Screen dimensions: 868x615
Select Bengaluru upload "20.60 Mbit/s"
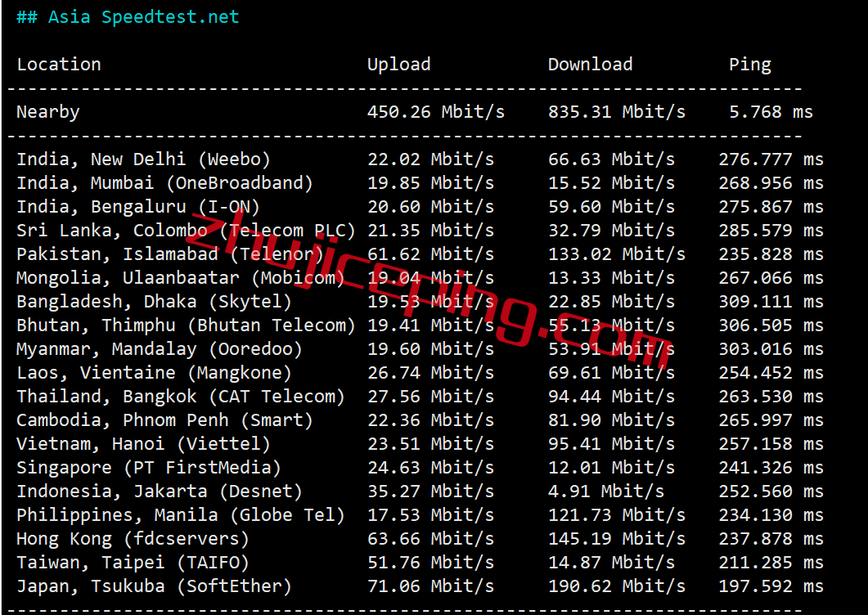click(x=430, y=207)
